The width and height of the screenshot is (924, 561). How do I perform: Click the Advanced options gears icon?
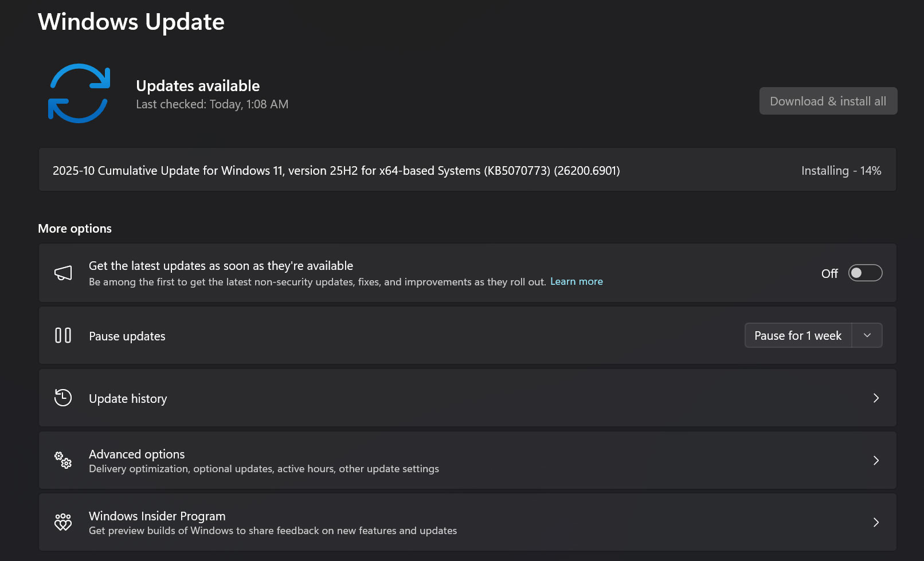(x=63, y=460)
